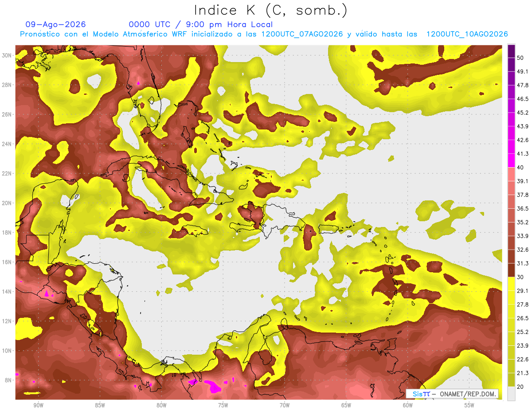The image size is (532, 411).
Task: Click the colorbar value '36.5'
Action: click(x=523, y=208)
